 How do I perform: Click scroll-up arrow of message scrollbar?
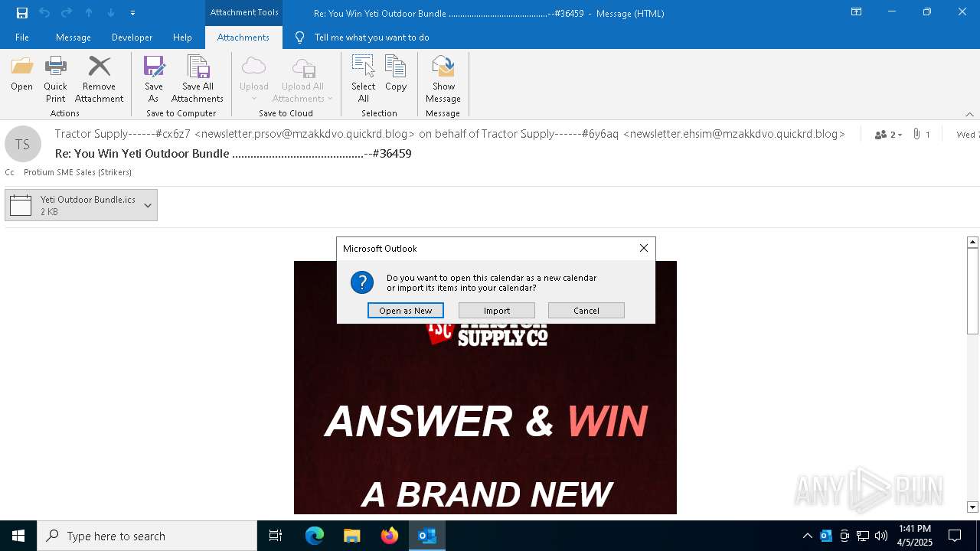pyautogui.click(x=972, y=242)
